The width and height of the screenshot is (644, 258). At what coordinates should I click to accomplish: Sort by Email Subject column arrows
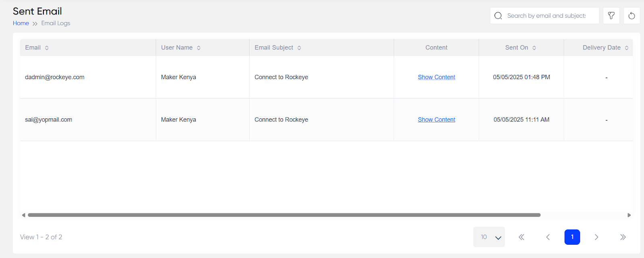click(x=299, y=48)
